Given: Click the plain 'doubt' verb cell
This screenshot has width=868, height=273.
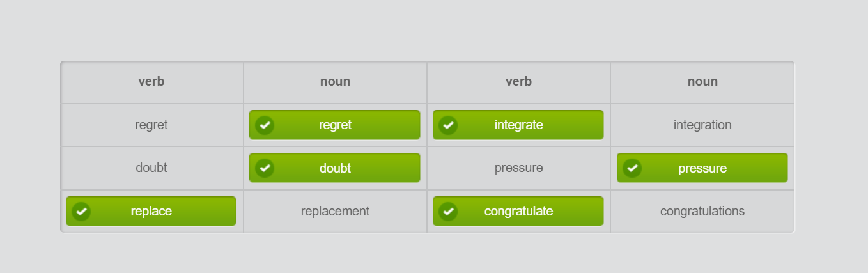Looking at the screenshot, I should click(x=151, y=168).
